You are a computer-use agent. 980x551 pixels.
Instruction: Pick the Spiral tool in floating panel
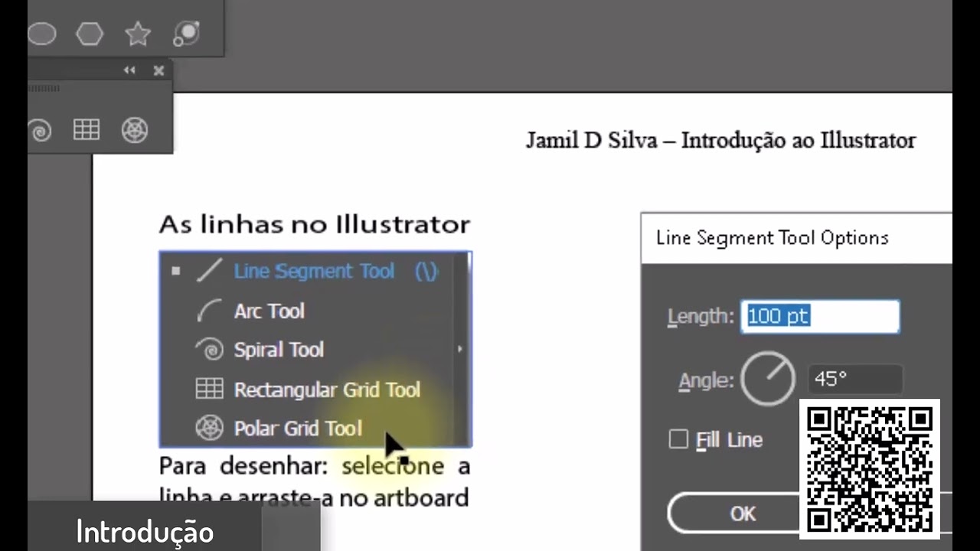(x=40, y=130)
